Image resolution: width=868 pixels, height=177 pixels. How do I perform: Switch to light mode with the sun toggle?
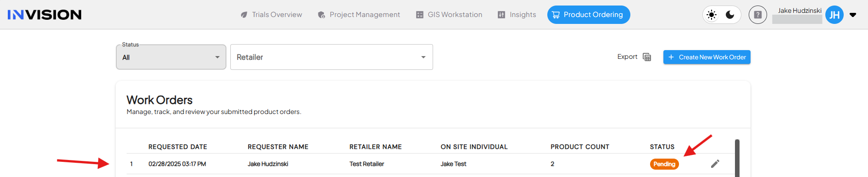point(712,15)
